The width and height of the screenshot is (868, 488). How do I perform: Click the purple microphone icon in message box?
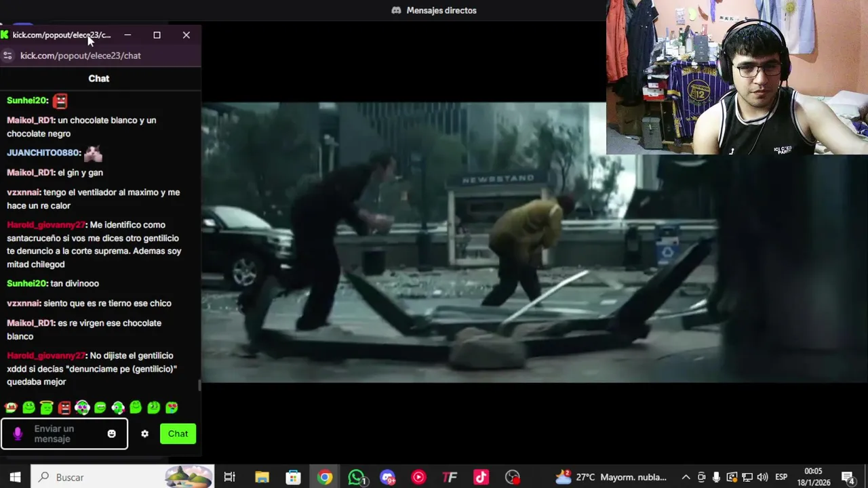18,434
